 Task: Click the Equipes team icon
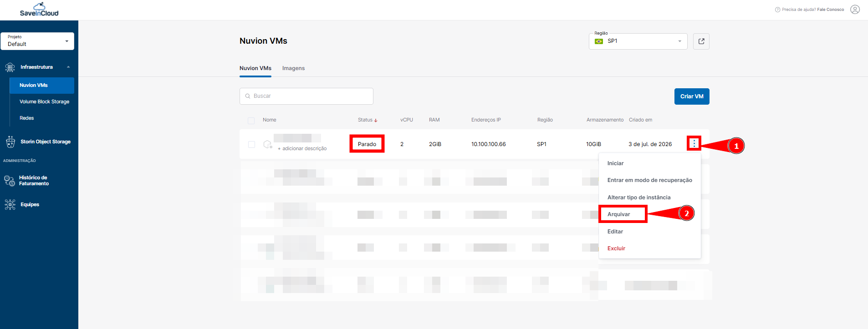click(10, 205)
